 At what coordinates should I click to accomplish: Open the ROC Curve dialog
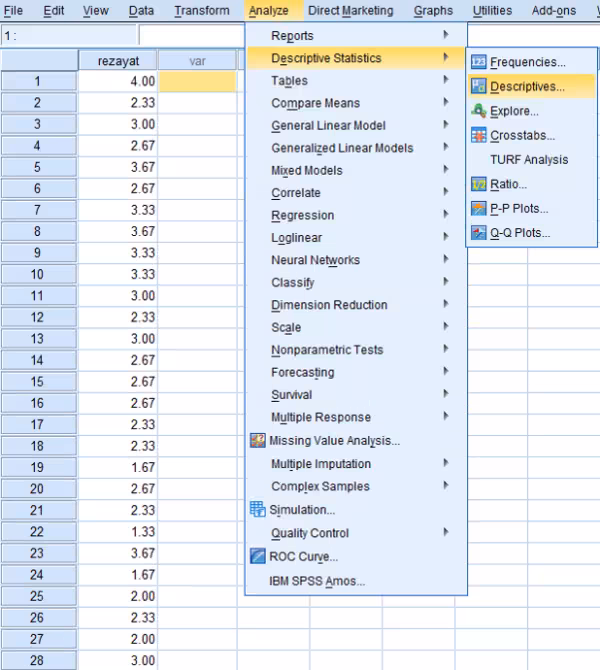click(x=303, y=556)
